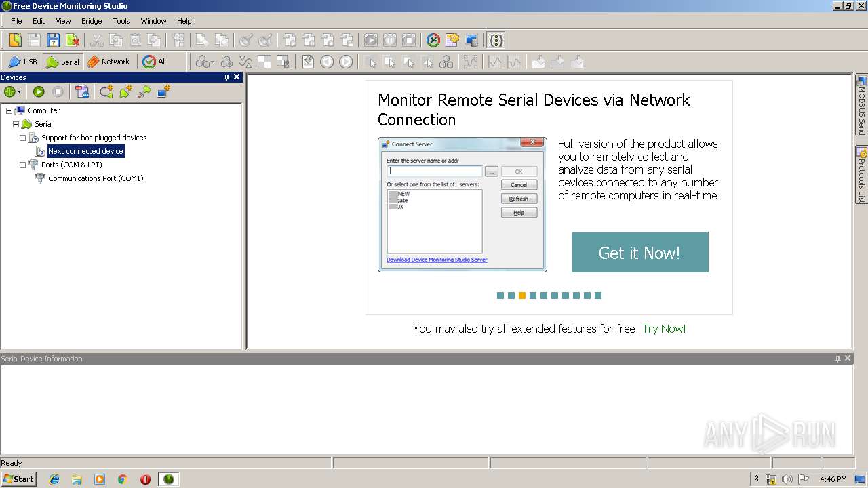
Task: Click the blue screen with plus icon
Action: pos(163,91)
